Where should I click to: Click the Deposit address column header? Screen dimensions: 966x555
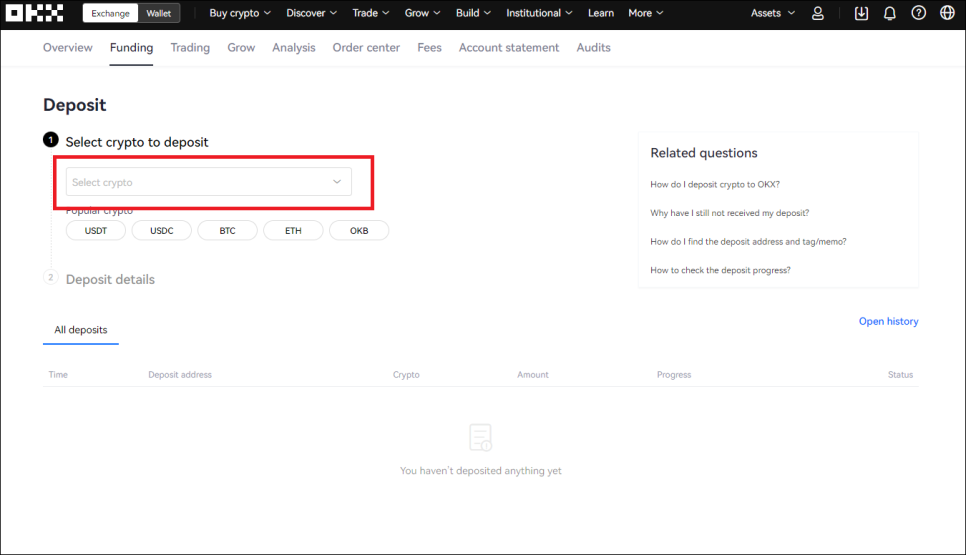click(180, 375)
